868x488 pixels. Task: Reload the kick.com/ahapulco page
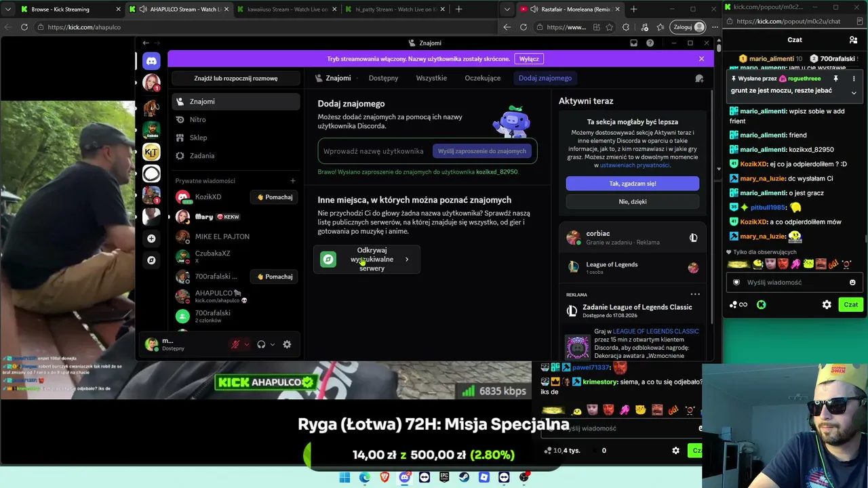tap(24, 27)
